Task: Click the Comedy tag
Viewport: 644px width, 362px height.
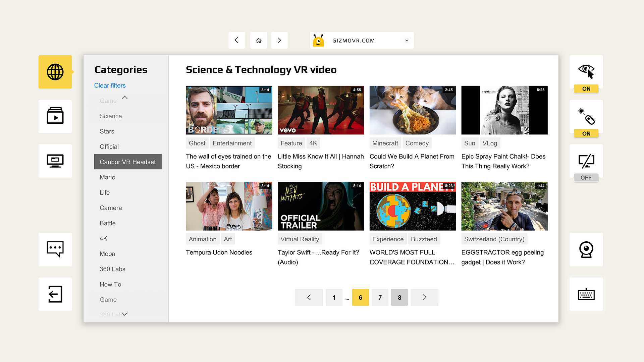Action: click(x=417, y=143)
